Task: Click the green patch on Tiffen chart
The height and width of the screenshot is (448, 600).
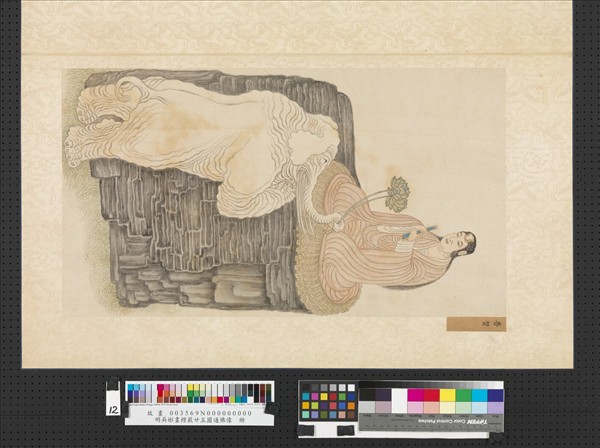Action: [463, 395]
